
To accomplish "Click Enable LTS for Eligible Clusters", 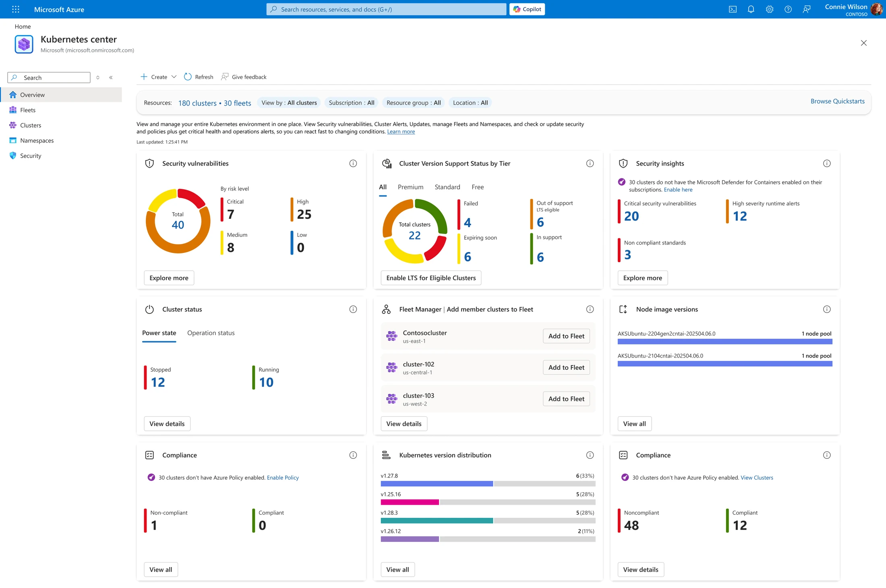I will pyautogui.click(x=431, y=278).
